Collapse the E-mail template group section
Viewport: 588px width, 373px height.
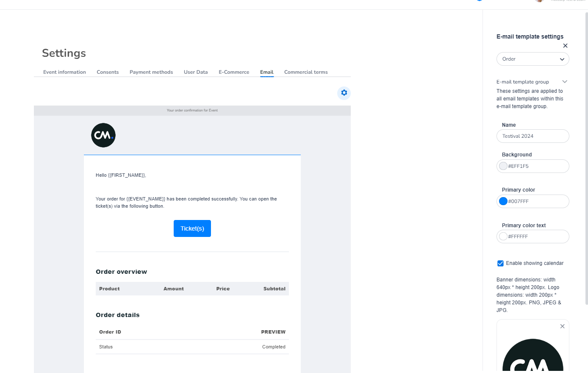[x=564, y=82]
